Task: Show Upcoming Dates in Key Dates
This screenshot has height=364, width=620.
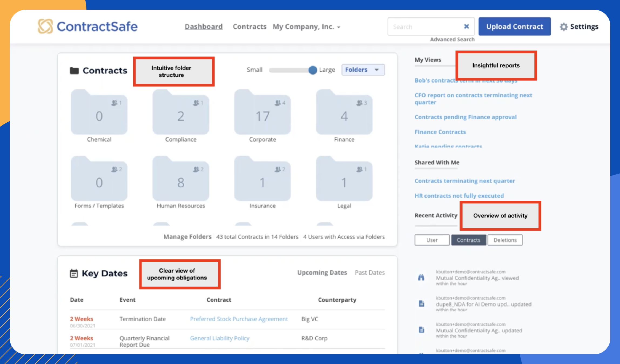Action: pos(322,273)
